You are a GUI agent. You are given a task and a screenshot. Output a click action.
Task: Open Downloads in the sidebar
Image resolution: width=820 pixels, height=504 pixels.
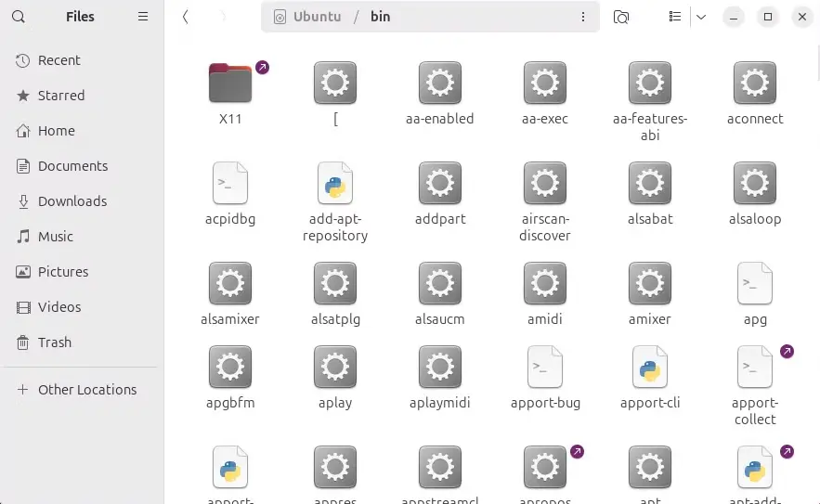[x=82, y=201]
